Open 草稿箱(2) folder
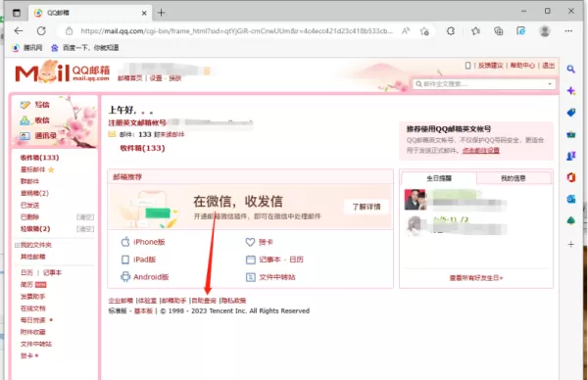The width and height of the screenshot is (588, 380). click(34, 193)
